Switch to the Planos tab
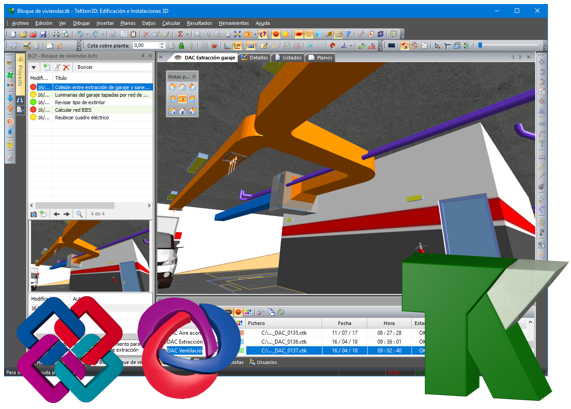 320,58
